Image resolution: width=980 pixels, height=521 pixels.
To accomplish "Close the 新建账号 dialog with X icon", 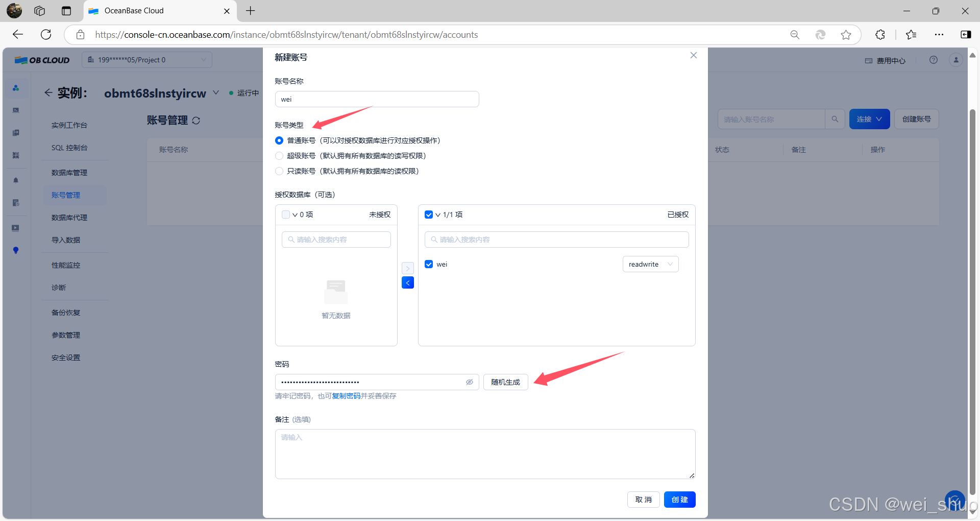I will tap(693, 55).
